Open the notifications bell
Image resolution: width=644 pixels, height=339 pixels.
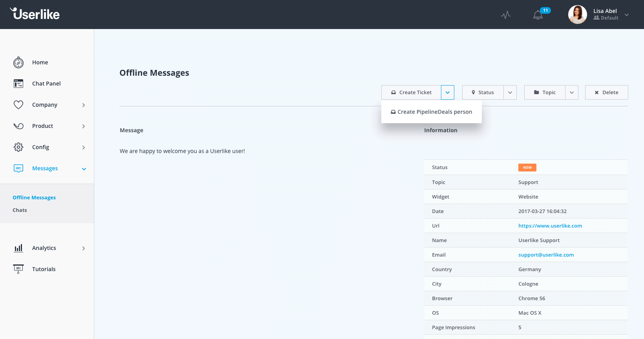[x=538, y=15]
